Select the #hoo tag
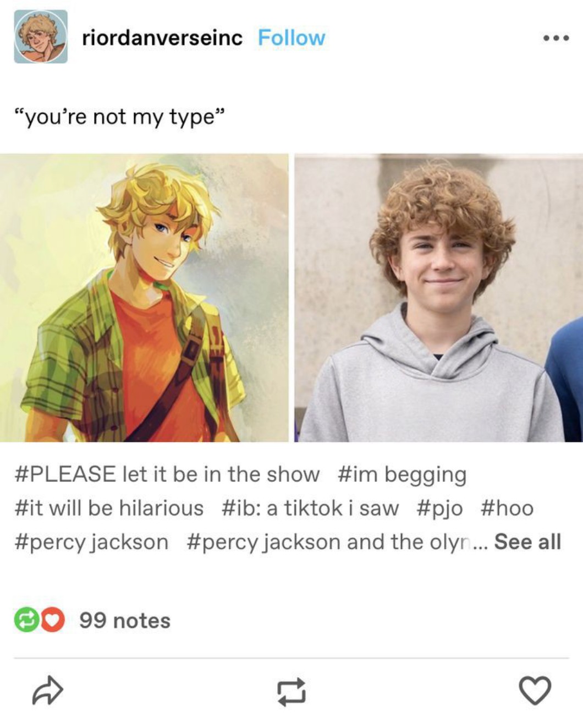 pos(507,508)
